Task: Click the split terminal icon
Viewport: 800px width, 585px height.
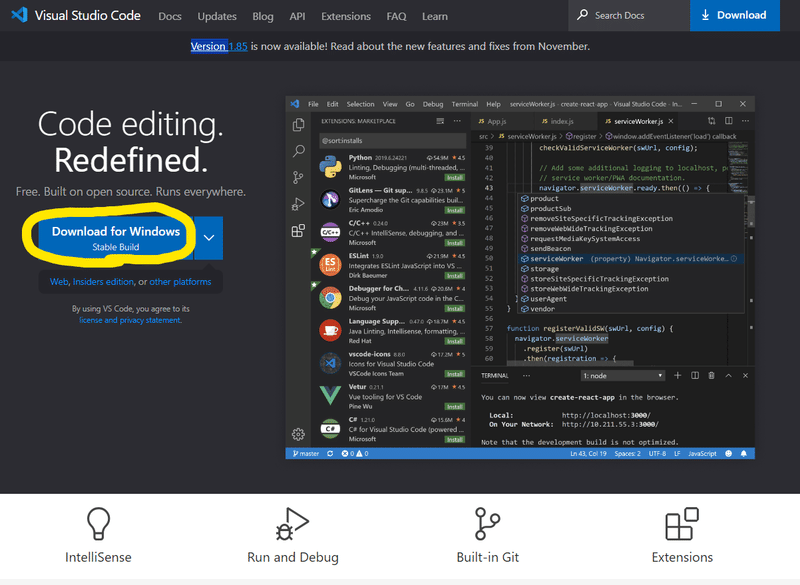Action: [x=694, y=375]
